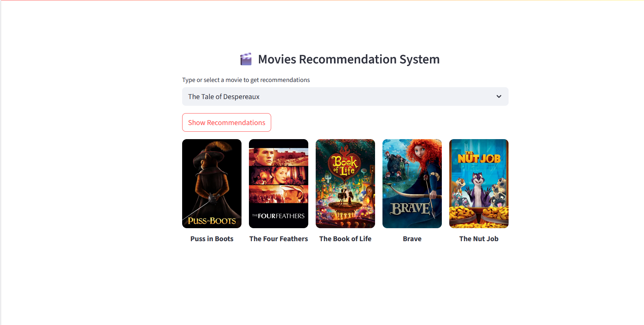Click the clapperboard icon beside the heading

[x=246, y=59]
